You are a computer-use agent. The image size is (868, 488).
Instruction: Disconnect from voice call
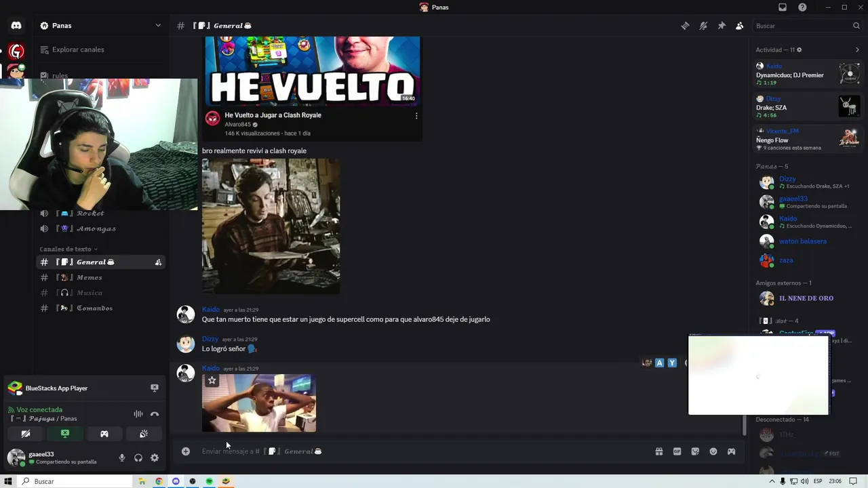click(x=155, y=413)
